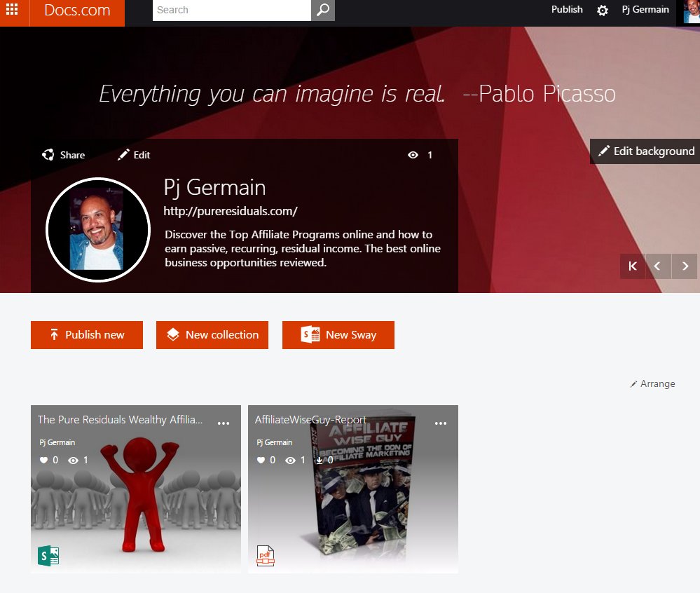Click the Edit profile pencil button
The image size is (700, 593).
[x=133, y=155]
